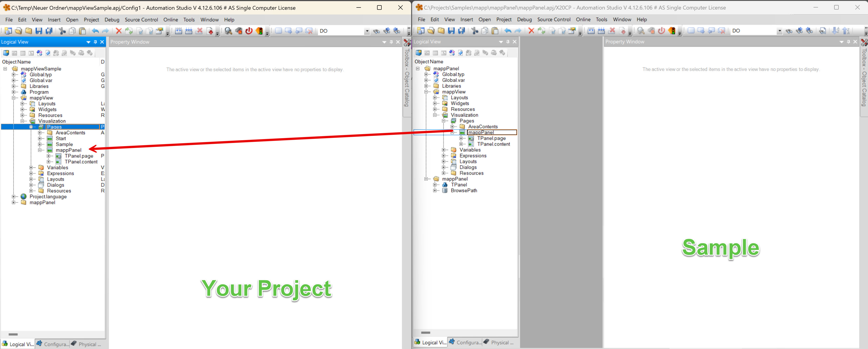Image resolution: width=868 pixels, height=349 pixels.
Task: Expand the Sample page node in left tree
Action: [40, 144]
